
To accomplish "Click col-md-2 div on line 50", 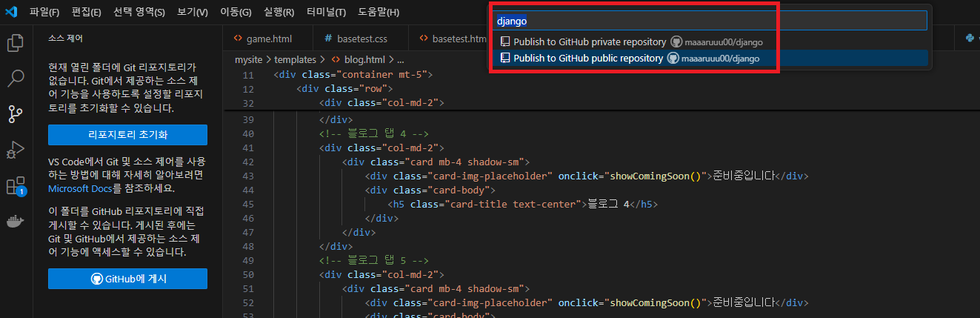I will (x=381, y=274).
